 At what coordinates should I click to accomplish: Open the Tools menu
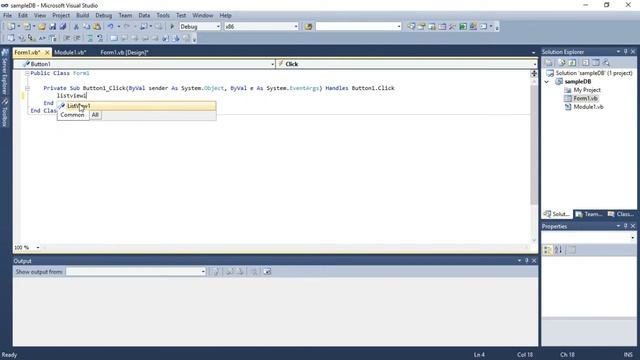(163, 15)
